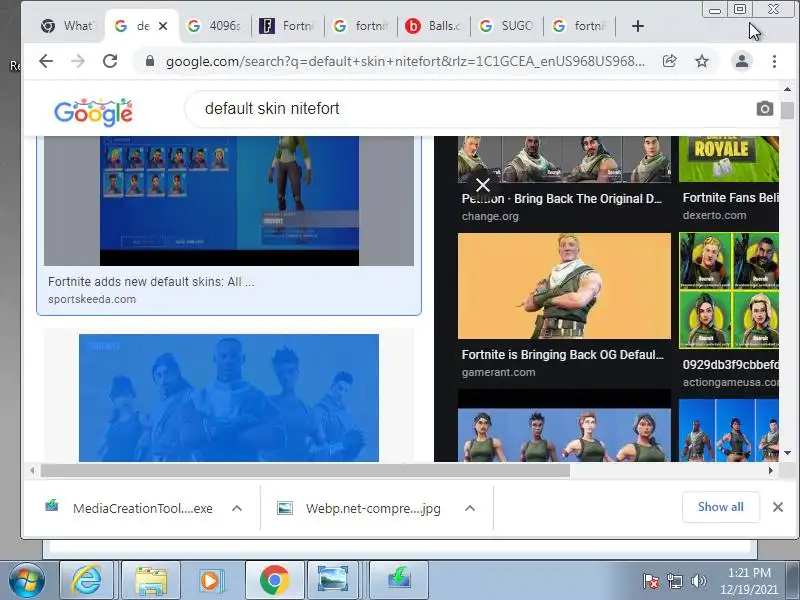Screen dimensions: 800x600
Task: Click the gamerant.com source text
Action: click(498, 372)
